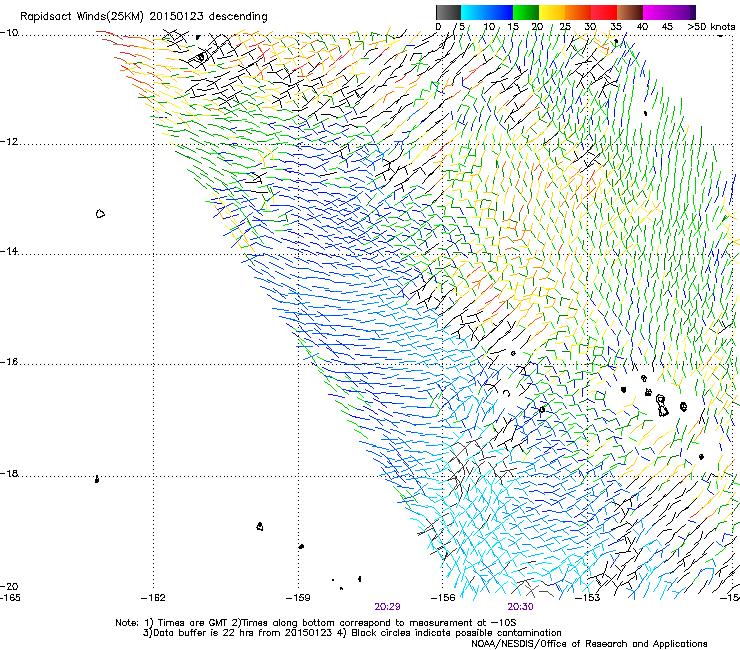Click the 'Data buffer is 22 hrs' note line

coord(352,633)
